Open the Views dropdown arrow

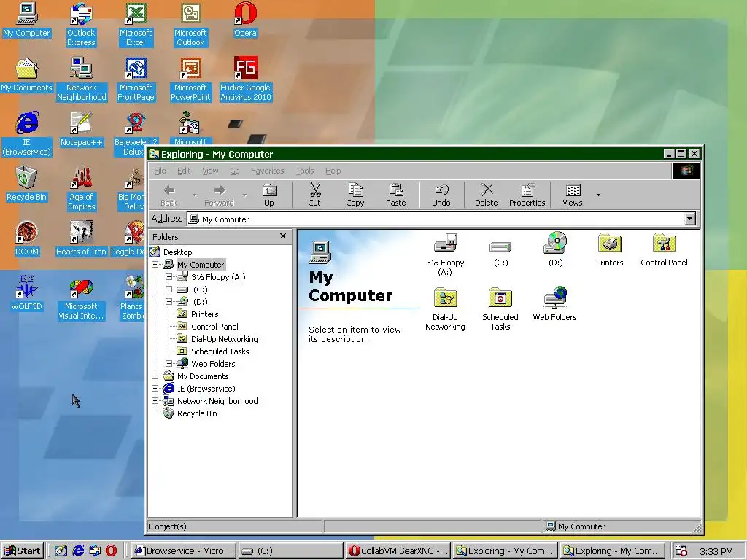pyautogui.click(x=598, y=195)
